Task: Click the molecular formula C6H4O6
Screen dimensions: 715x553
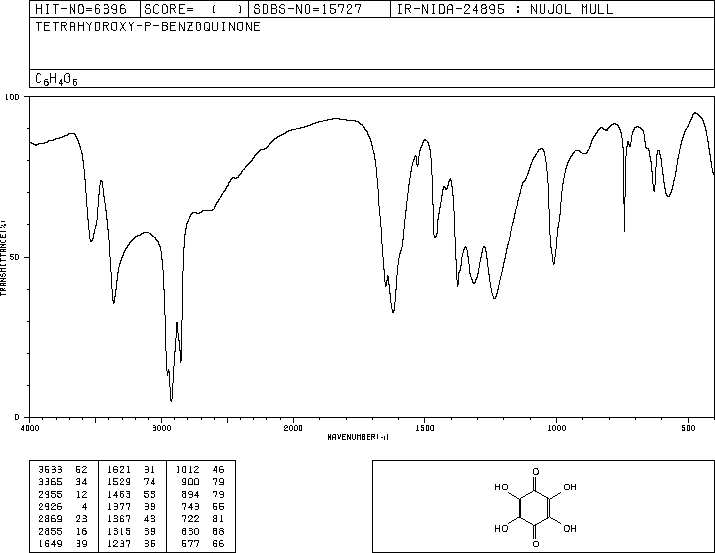Action: pyautogui.click(x=56, y=79)
